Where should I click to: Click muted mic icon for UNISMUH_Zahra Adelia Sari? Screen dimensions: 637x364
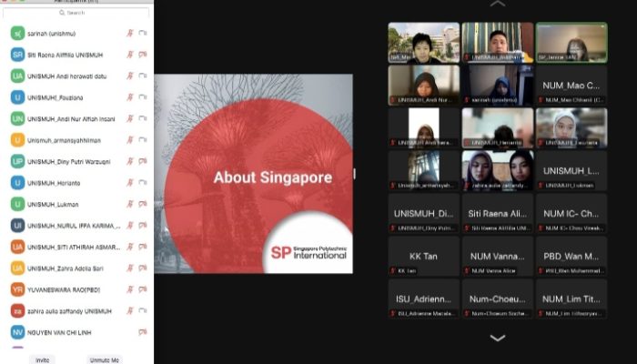131,268
